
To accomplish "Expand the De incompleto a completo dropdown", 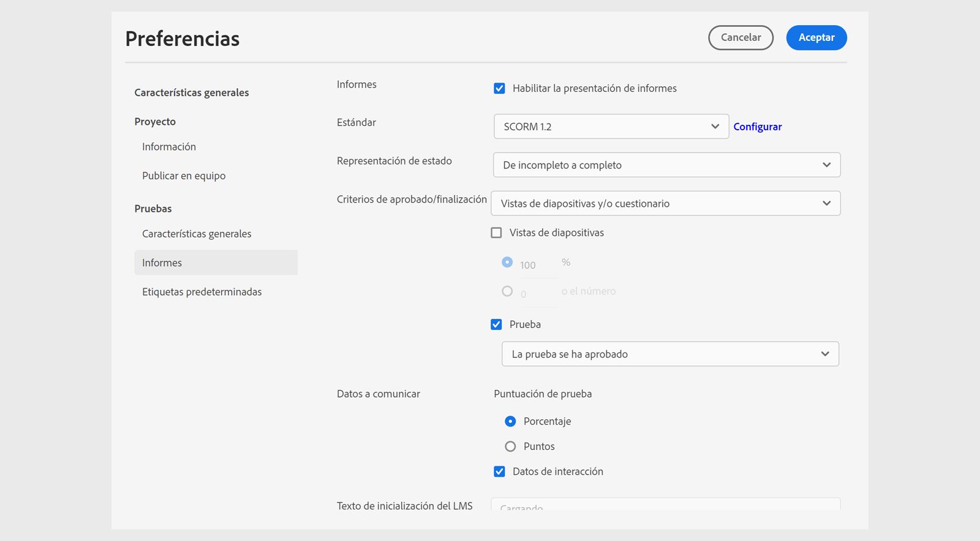I will click(x=666, y=165).
